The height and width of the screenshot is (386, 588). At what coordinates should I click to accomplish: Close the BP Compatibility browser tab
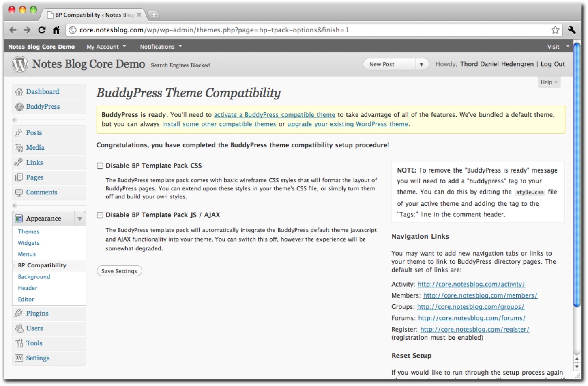coord(139,15)
